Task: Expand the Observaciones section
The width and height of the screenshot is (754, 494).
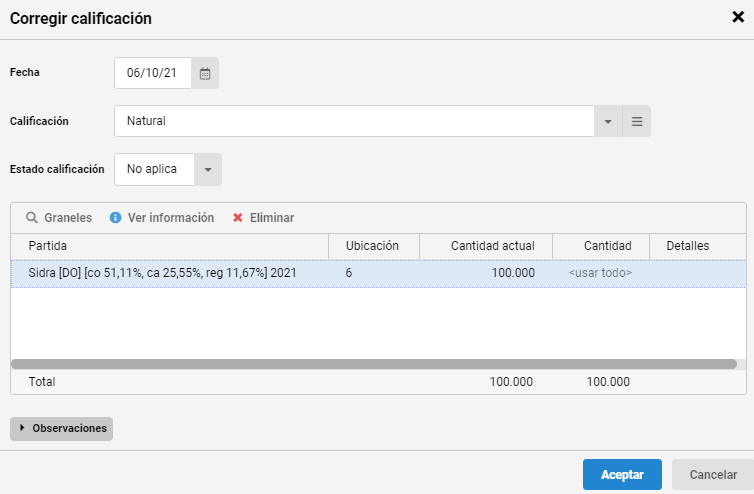Action: click(x=62, y=429)
